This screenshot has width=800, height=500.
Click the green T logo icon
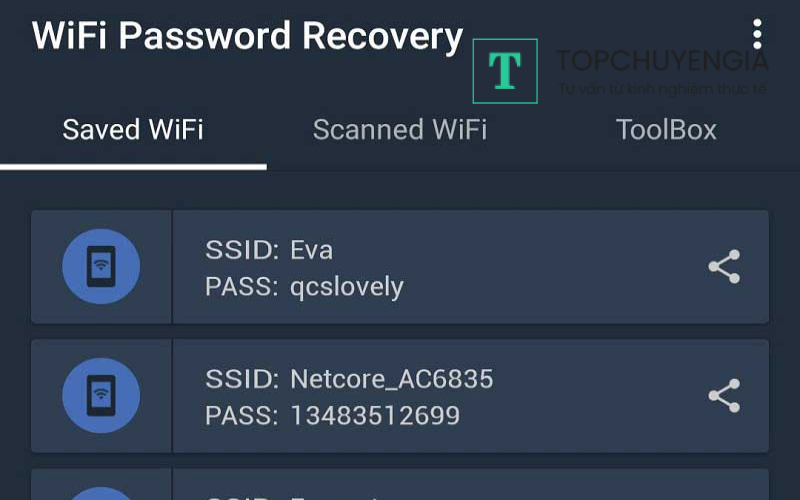click(x=505, y=71)
